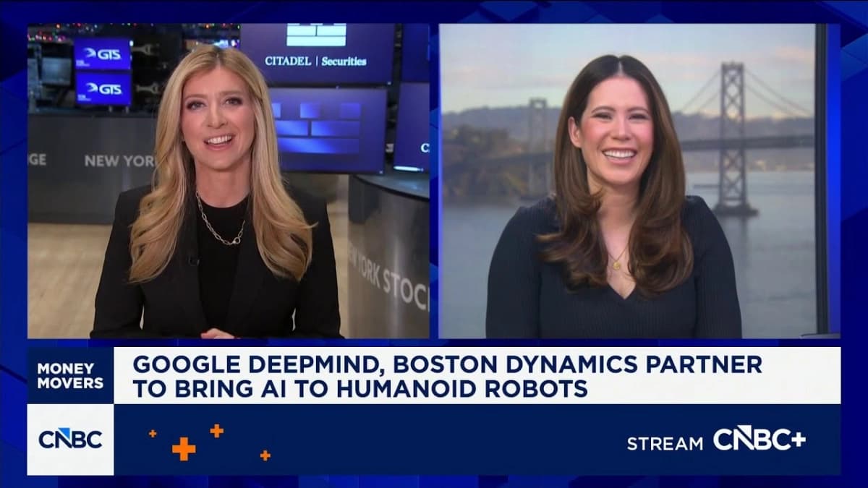Click the CNBC+ logo beside STREAM
Screen dimensions: 868x488
click(x=759, y=439)
